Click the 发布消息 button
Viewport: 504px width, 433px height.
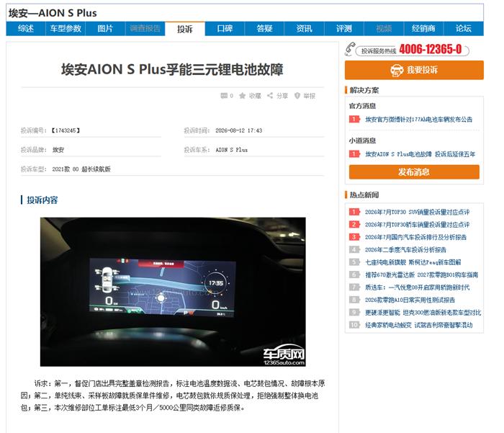(x=414, y=172)
